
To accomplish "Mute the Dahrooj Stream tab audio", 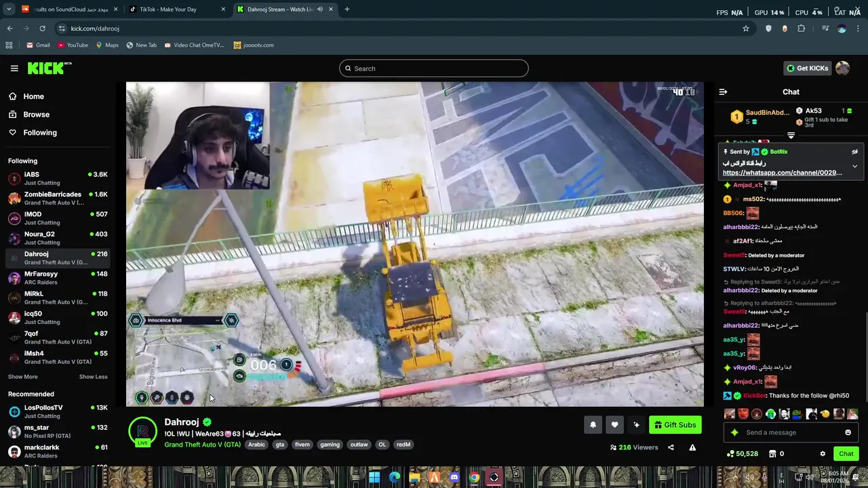I will point(319,9).
